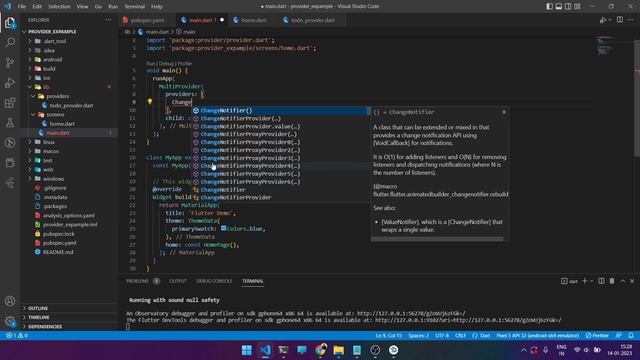Switch to the OUTPUT panel tab

point(178,281)
